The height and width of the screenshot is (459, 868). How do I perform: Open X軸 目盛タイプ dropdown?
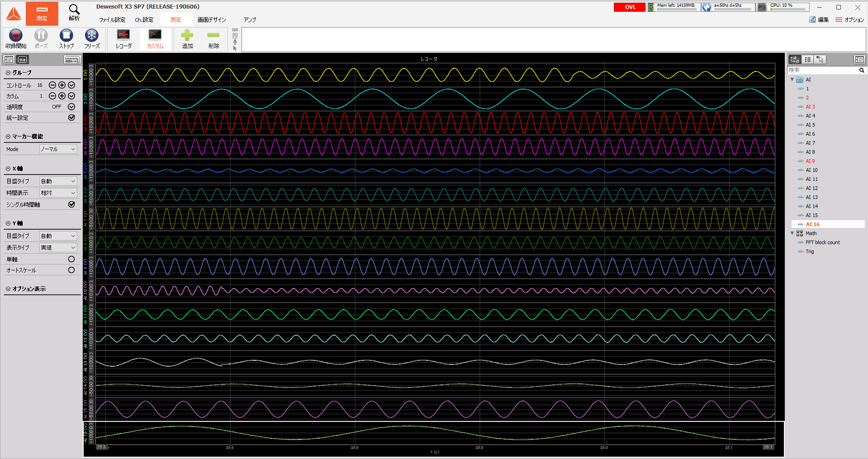point(58,181)
